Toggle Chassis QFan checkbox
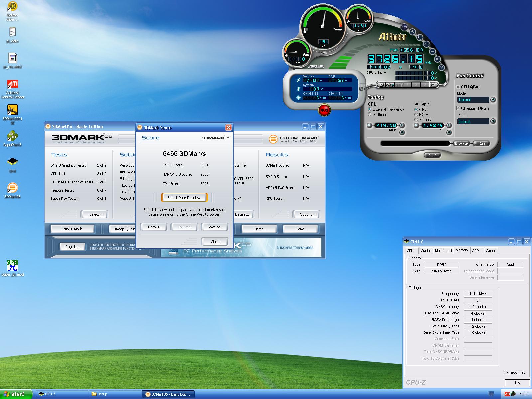Viewport: 532px width, 399px height. pos(458,108)
